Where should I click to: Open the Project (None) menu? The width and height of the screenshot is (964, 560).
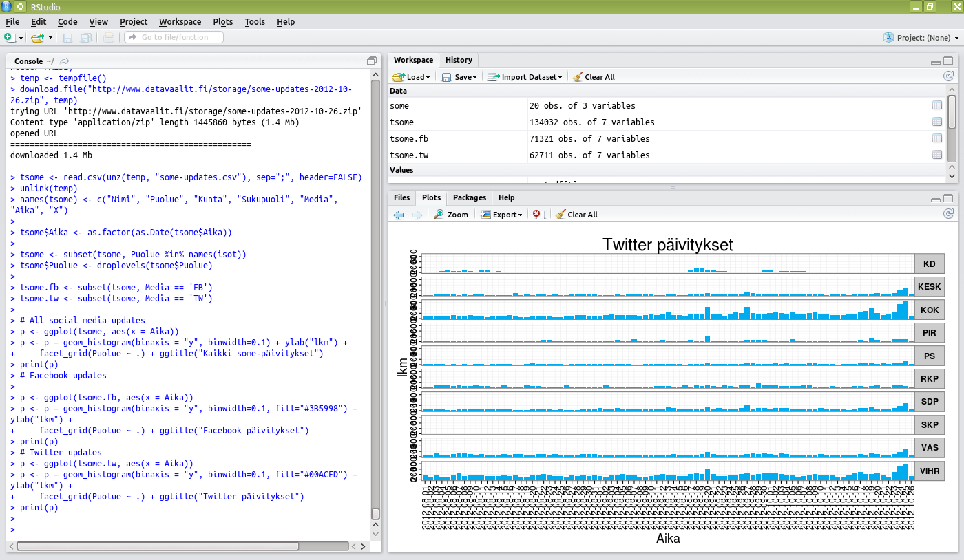coord(921,37)
